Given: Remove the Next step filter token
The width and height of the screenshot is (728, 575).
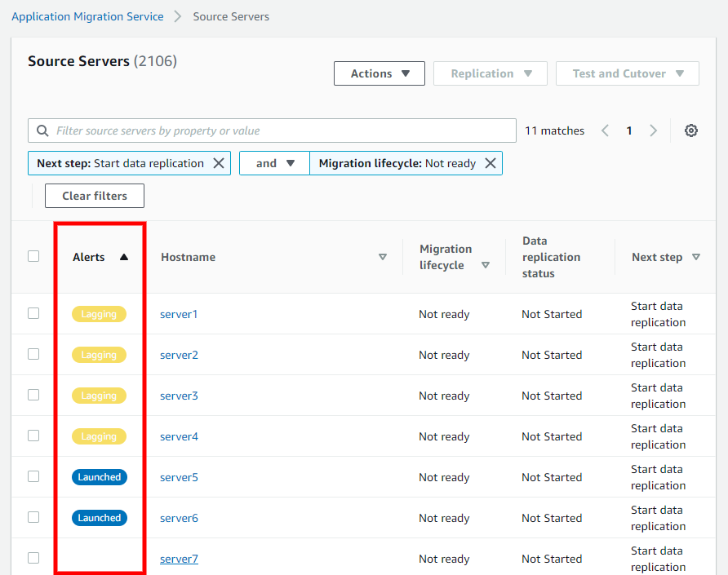Looking at the screenshot, I should coord(219,163).
